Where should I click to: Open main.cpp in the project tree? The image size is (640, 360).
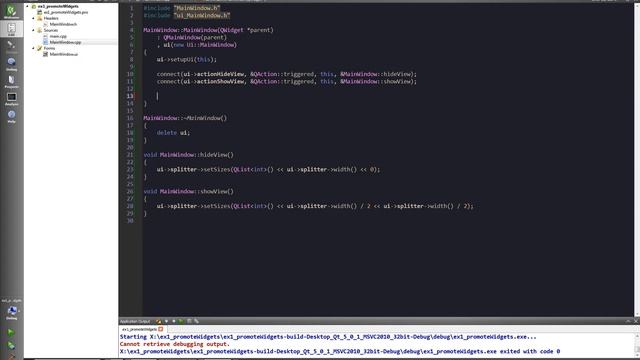[58, 36]
